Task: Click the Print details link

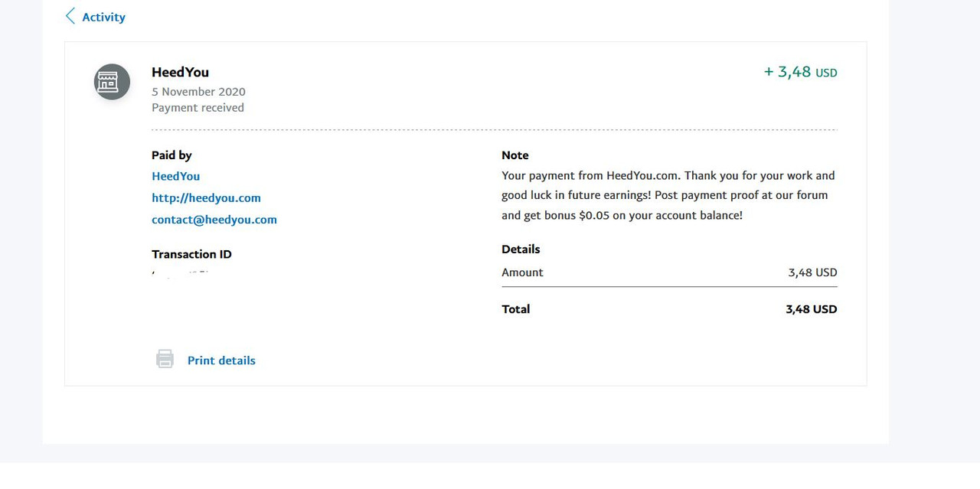Action: tap(221, 360)
